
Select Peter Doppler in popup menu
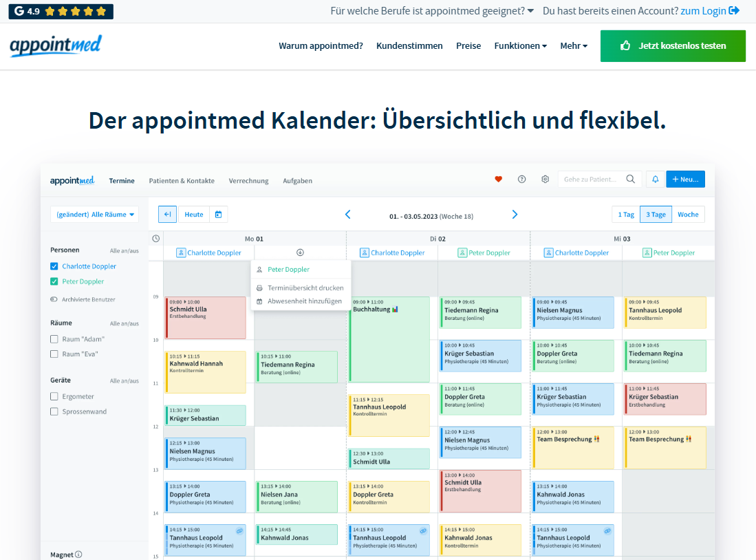click(288, 270)
